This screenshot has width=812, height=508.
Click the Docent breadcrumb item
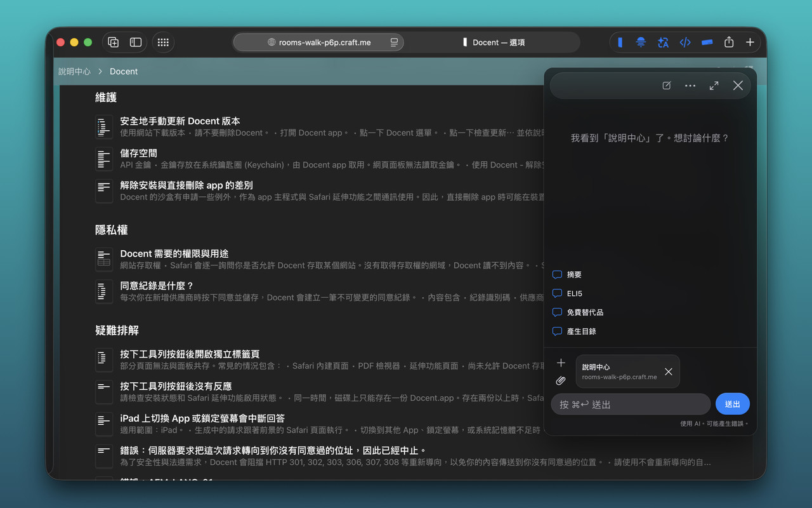click(124, 72)
